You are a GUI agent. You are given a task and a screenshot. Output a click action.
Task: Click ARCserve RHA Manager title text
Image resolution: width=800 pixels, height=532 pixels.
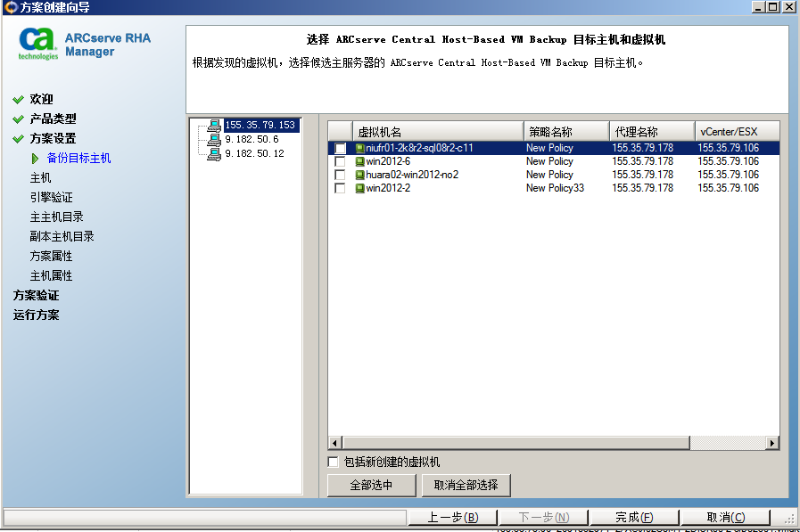click(108, 45)
